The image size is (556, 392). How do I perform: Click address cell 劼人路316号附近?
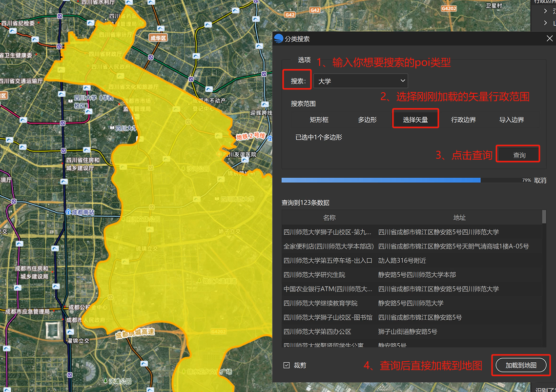(402, 260)
